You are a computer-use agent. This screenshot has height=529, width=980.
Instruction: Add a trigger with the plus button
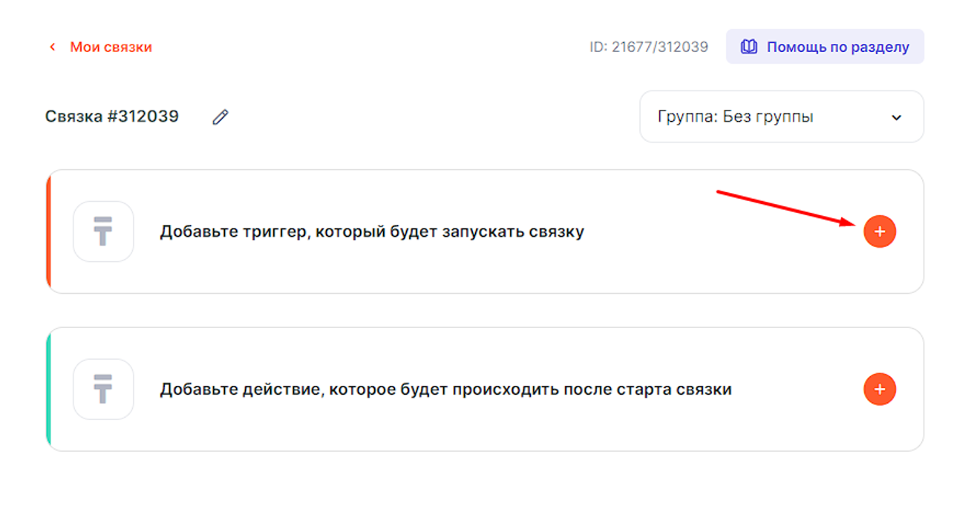[880, 231]
